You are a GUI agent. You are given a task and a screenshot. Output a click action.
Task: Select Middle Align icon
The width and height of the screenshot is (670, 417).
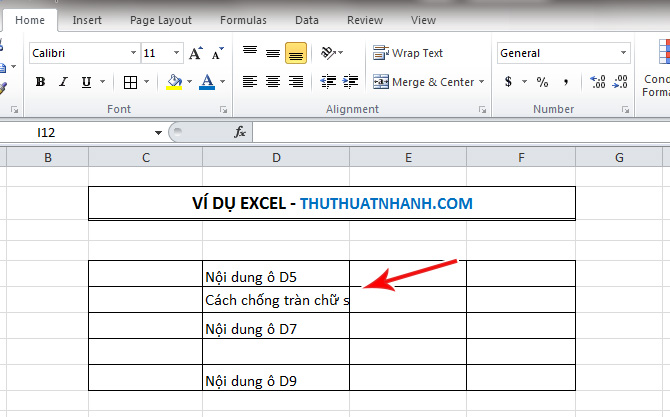coord(273,53)
